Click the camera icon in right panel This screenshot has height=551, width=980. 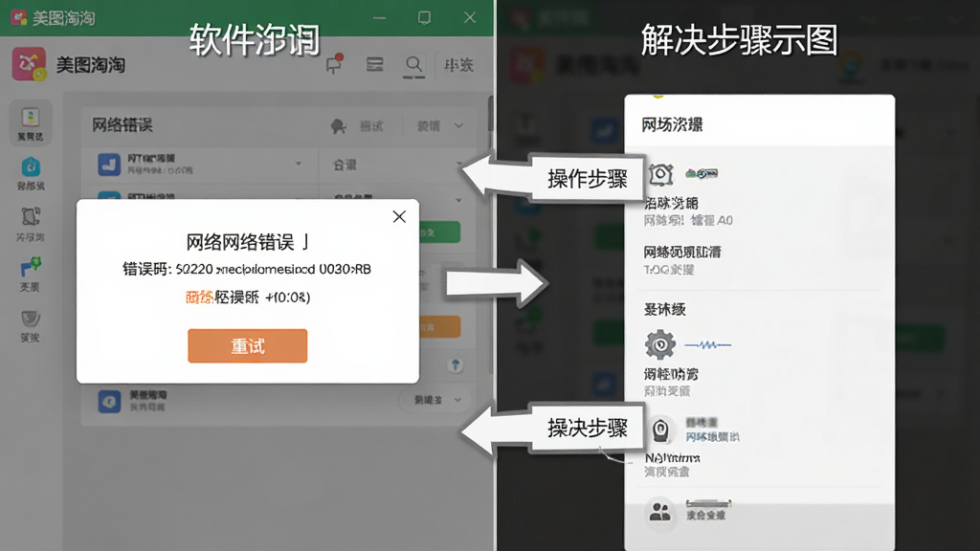(660, 174)
